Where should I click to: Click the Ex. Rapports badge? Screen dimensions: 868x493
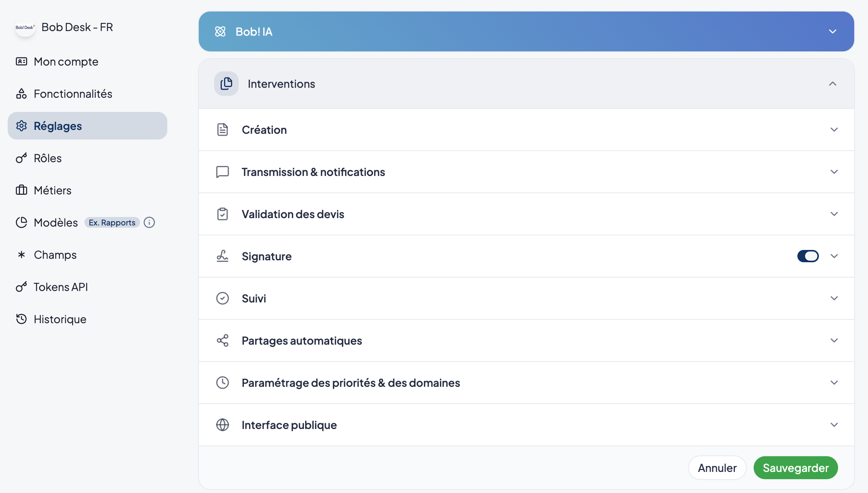[x=112, y=222]
